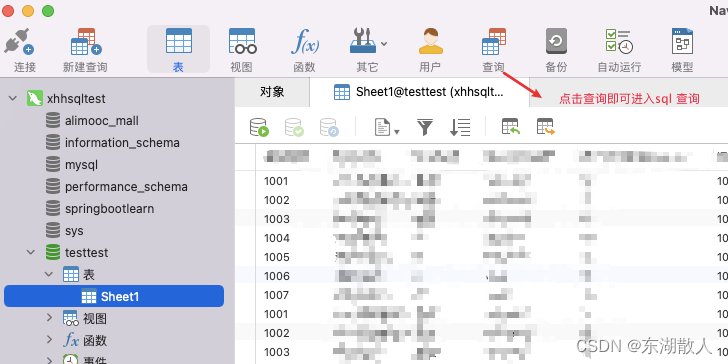Click the Views tree item label

(95, 318)
